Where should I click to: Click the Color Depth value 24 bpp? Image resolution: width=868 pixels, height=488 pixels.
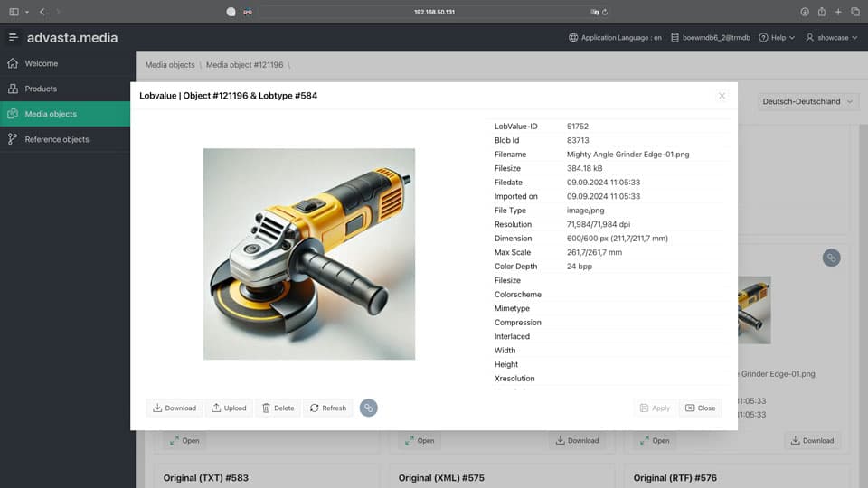coord(579,266)
